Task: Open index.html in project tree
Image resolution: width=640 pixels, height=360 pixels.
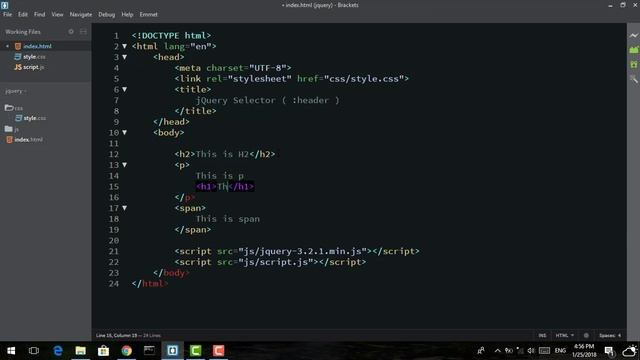Action: click(x=28, y=140)
